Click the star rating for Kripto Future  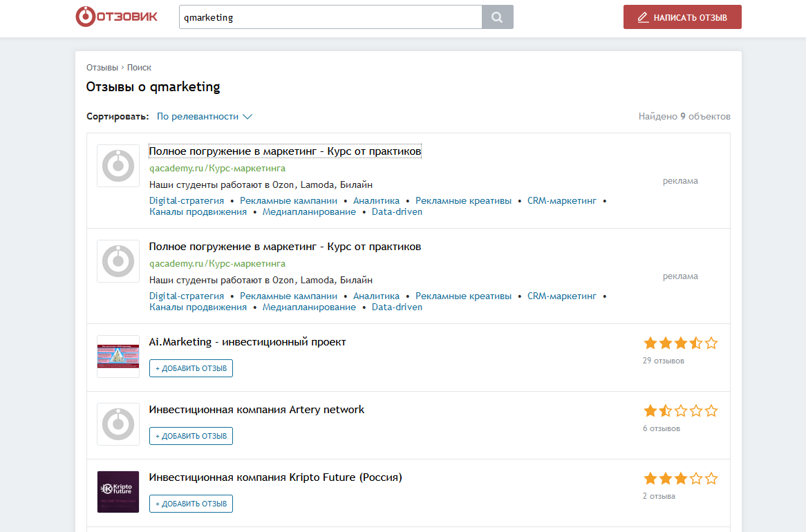pos(680,478)
